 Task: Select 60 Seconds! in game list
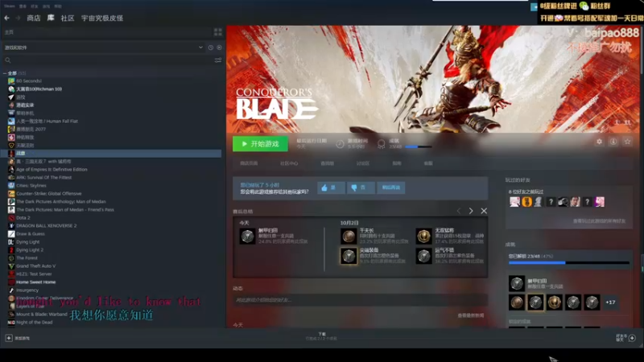click(29, 81)
